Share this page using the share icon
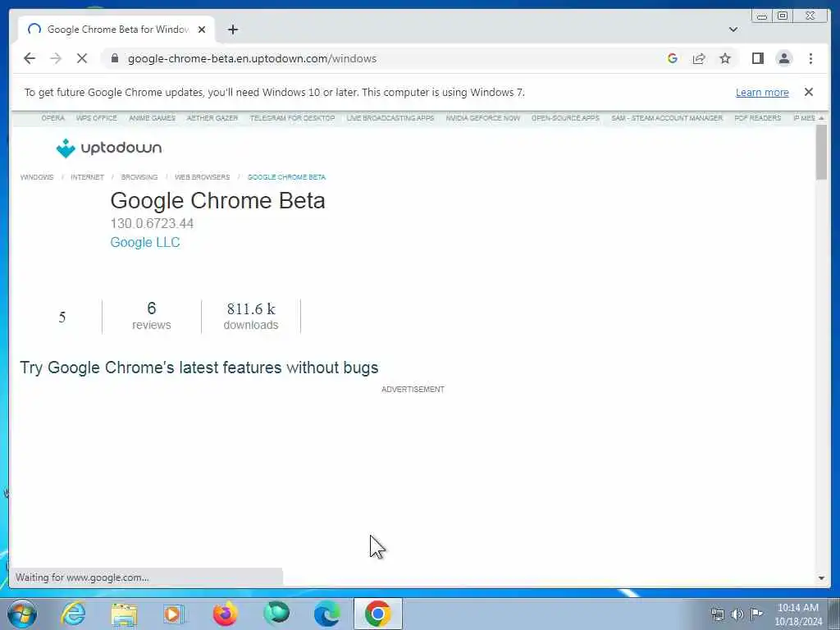This screenshot has height=630, width=840. click(699, 58)
